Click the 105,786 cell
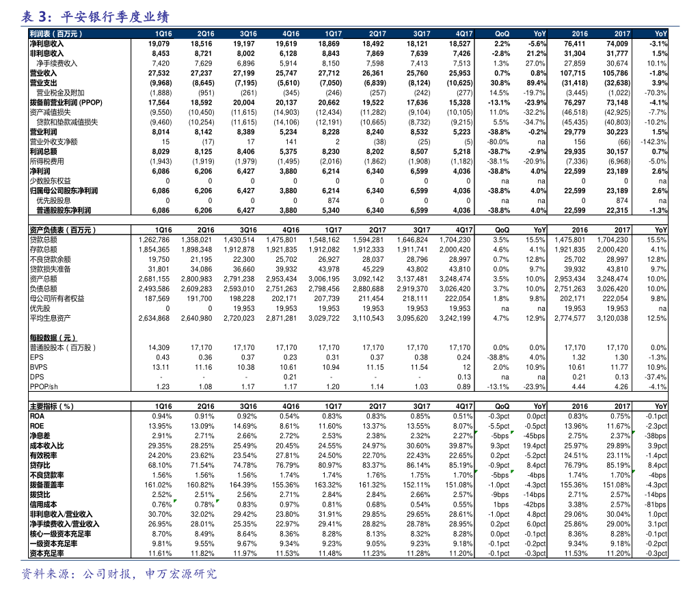Image resolution: width=700 pixels, height=590 pixels. (610, 73)
